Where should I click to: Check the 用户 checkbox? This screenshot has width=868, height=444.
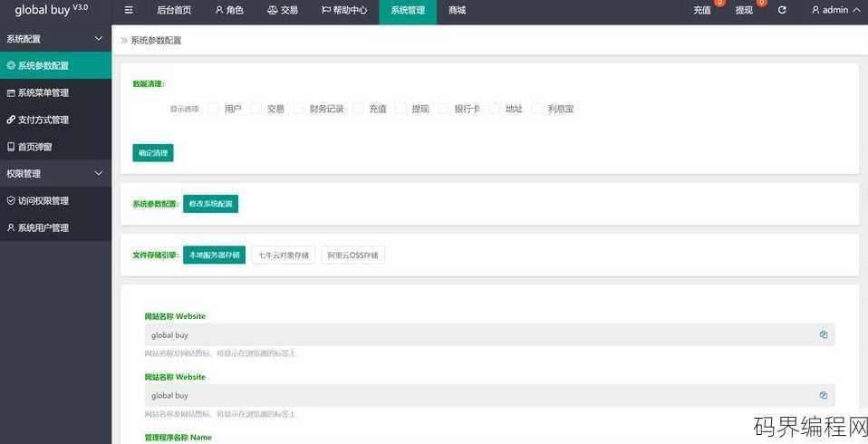point(213,109)
